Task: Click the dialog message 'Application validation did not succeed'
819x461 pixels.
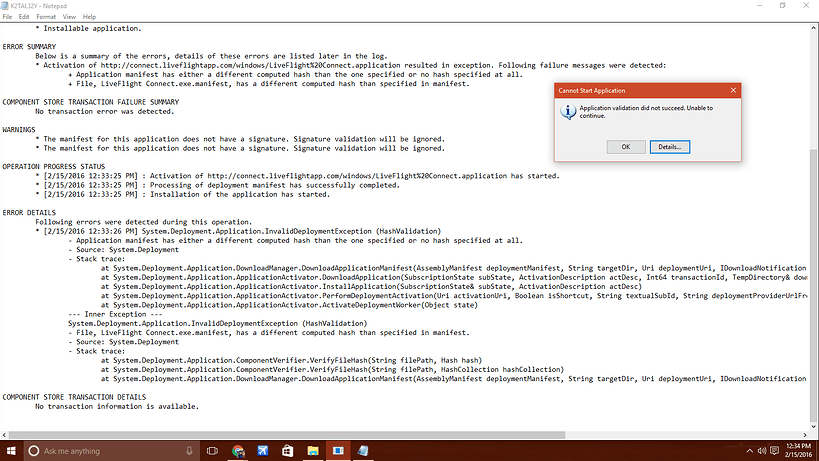Action: (x=646, y=112)
